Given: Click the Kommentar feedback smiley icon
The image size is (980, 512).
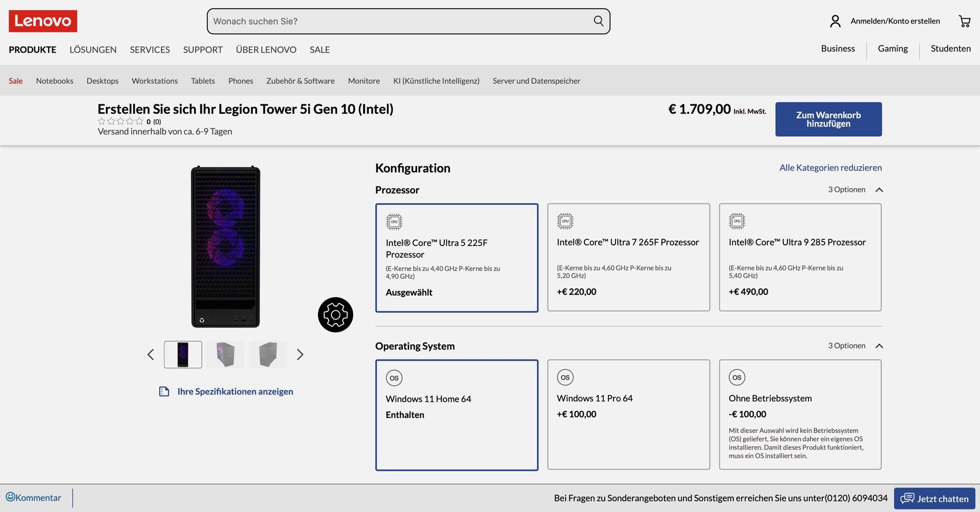Looking at the screenshot, I should click(10, 497).
